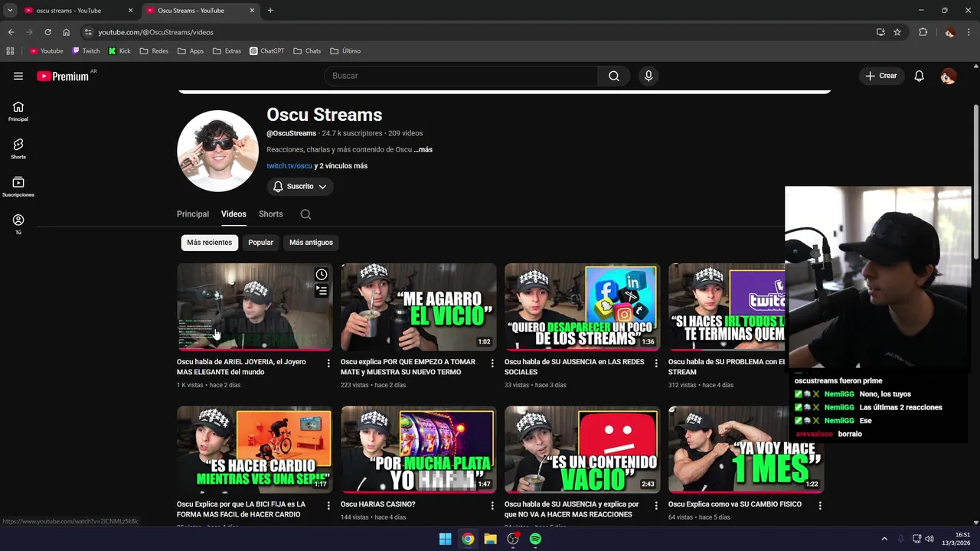Add ARIEL JOYERIA video to Watch Later
980x551 pixels.
pos(322,275)
